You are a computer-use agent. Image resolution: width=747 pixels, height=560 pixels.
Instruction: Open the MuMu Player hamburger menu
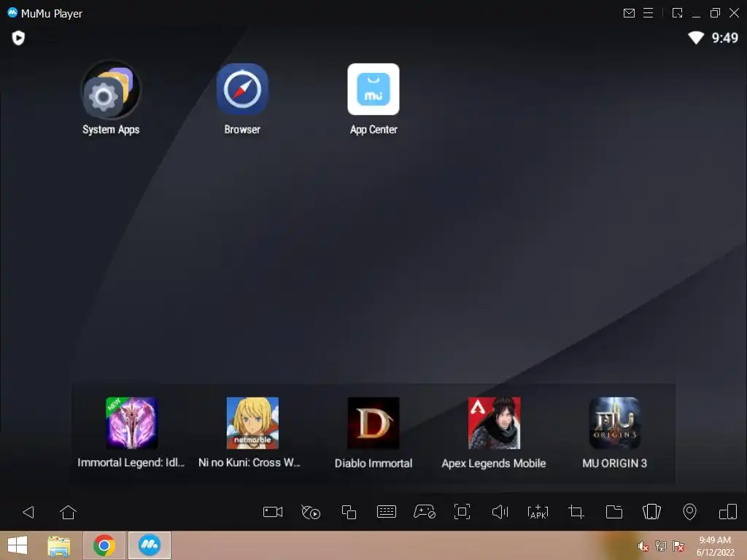[x=648, y=13]
